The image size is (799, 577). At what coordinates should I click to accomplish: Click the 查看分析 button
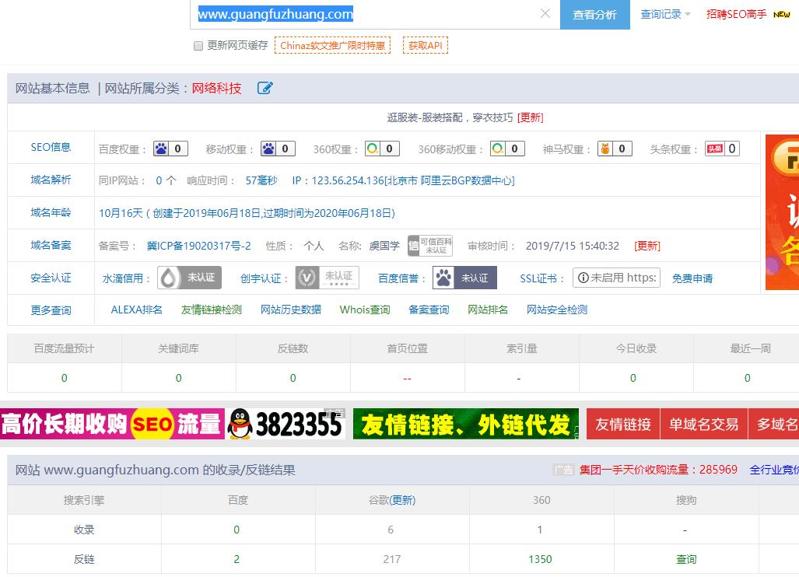(595, 15)
